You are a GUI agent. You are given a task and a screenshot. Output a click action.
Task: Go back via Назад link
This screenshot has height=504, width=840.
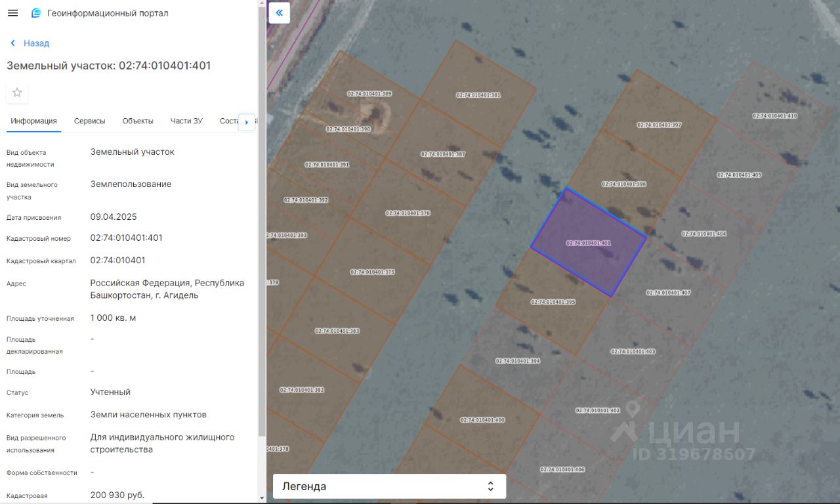point(36,43)
